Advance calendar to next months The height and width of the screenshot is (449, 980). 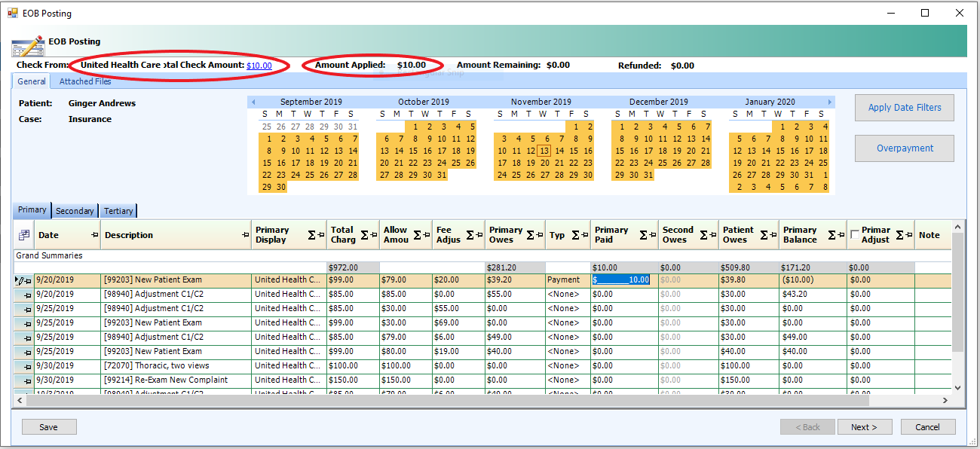(830, 102)
